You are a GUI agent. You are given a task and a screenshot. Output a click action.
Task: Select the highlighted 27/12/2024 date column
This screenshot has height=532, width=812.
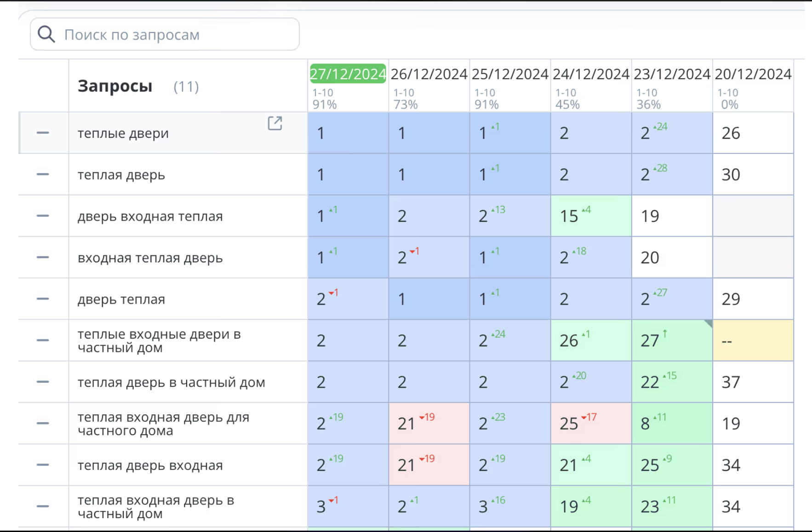[x=348, y=74]
